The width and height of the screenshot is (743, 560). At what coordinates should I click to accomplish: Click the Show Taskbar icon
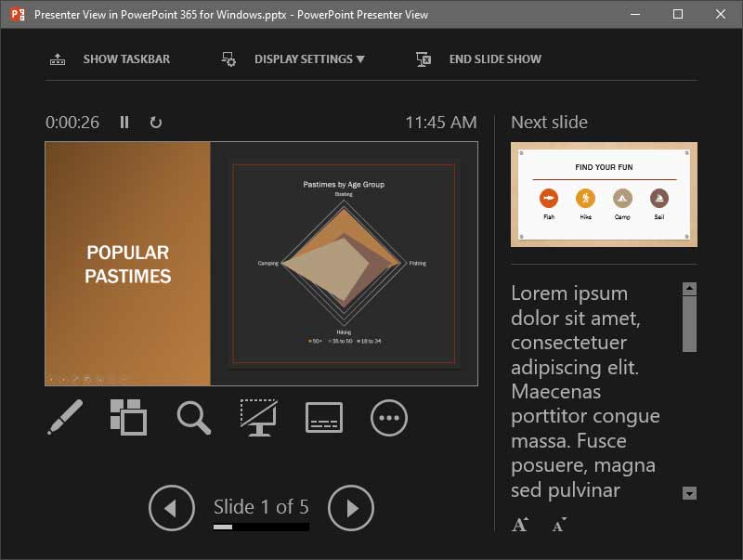tap(57, 59)
